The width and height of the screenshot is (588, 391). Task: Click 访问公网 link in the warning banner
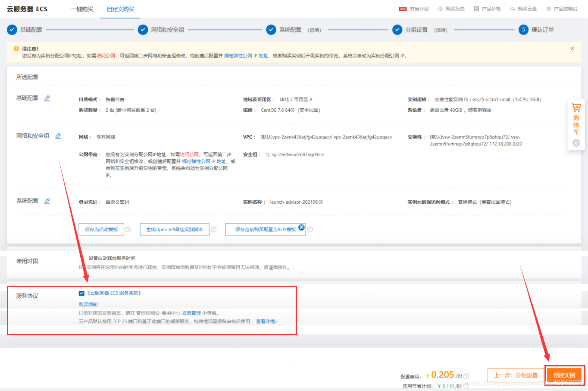coord(106,56)
